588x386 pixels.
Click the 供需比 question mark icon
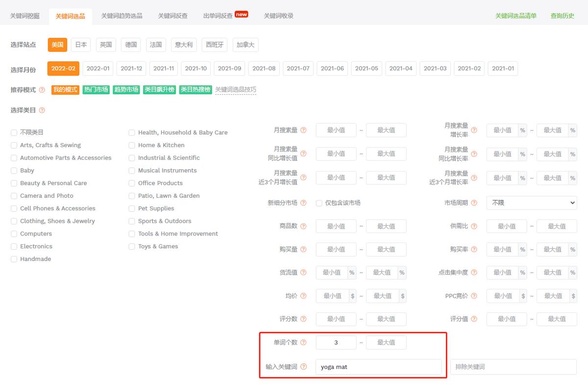click(473, 226)
